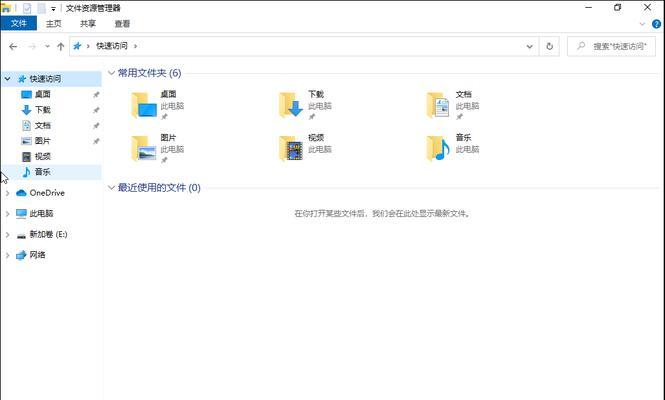Select 桌面 in the navigation pane

(42, 94)
